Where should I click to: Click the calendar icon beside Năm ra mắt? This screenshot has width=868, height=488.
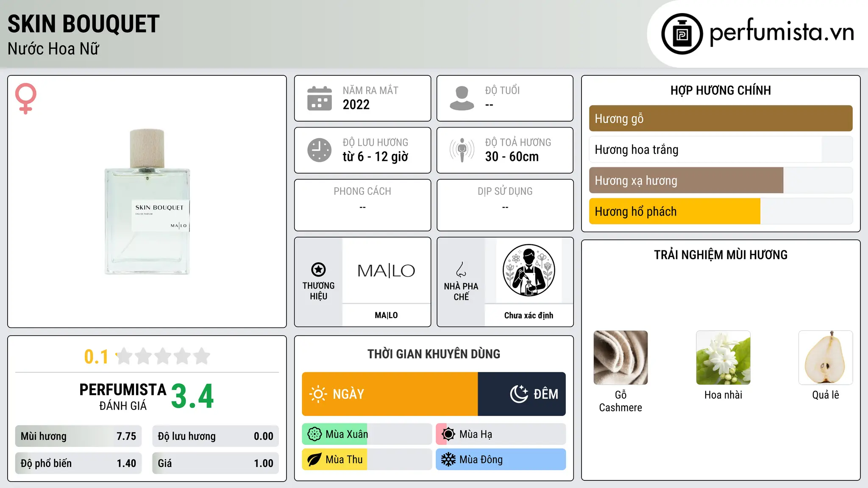[320, 98]
